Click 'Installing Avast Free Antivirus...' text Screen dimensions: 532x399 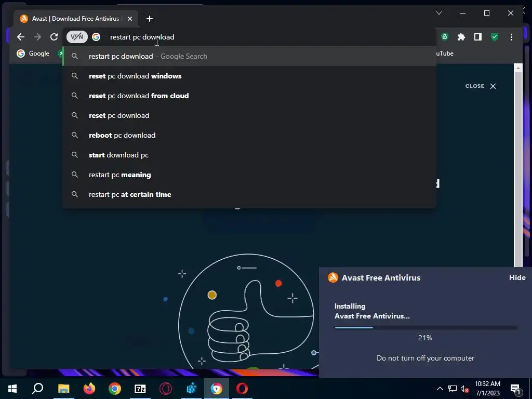tap(372, 311)
